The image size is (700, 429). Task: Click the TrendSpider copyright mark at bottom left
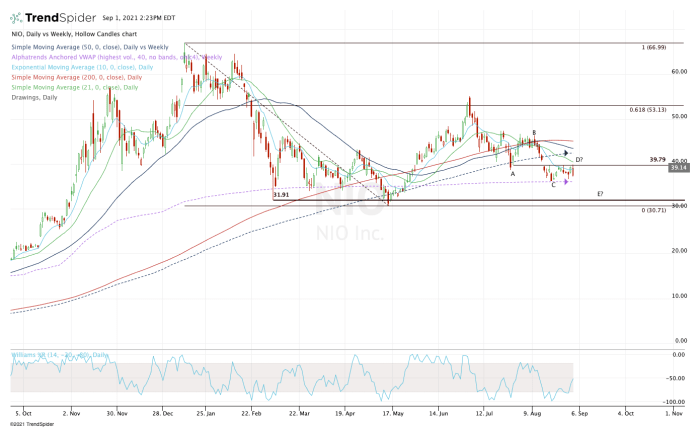pos(28,423)
